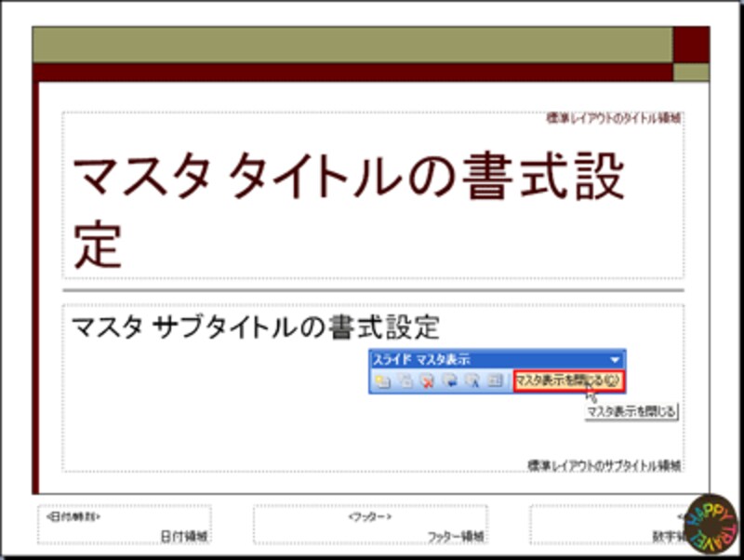Select the マスタ サブタイトルの書式設定 subtitle text
The height and width of the screenshot is (560, 744).
pos(255,327)
